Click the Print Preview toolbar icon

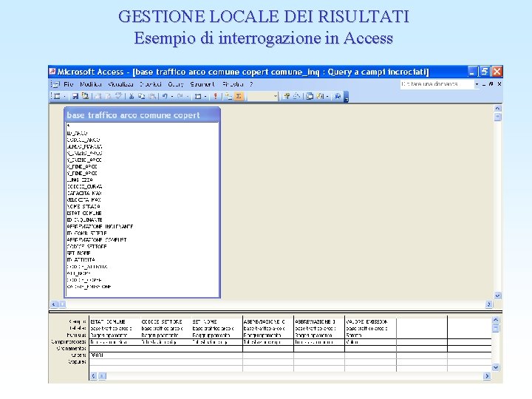pos(108,96)
